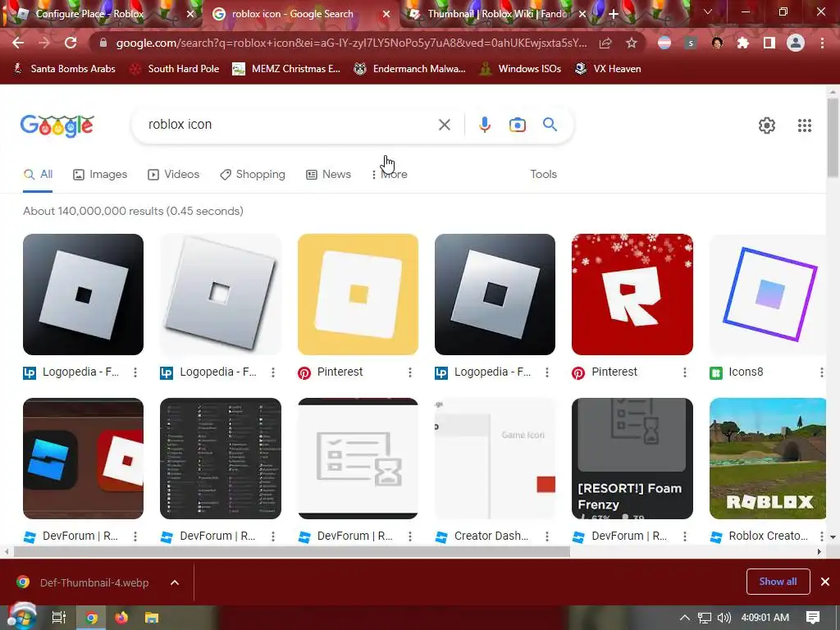Image resolution: width=840 pixels, height=630 pixels.
Task: Open the Endermanch Malware bookmark
Action: [410, 69]
